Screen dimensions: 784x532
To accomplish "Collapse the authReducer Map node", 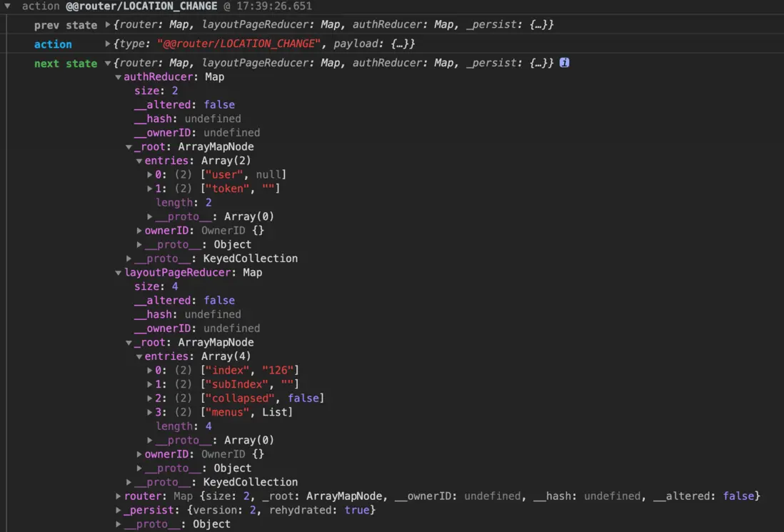I will (119, 77).
